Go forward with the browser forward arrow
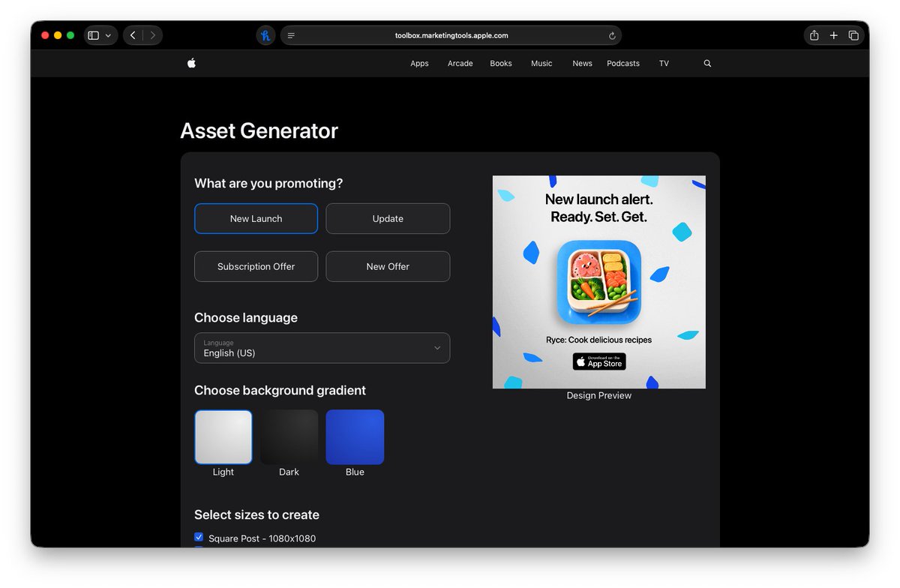 click(x=153, y=35)
